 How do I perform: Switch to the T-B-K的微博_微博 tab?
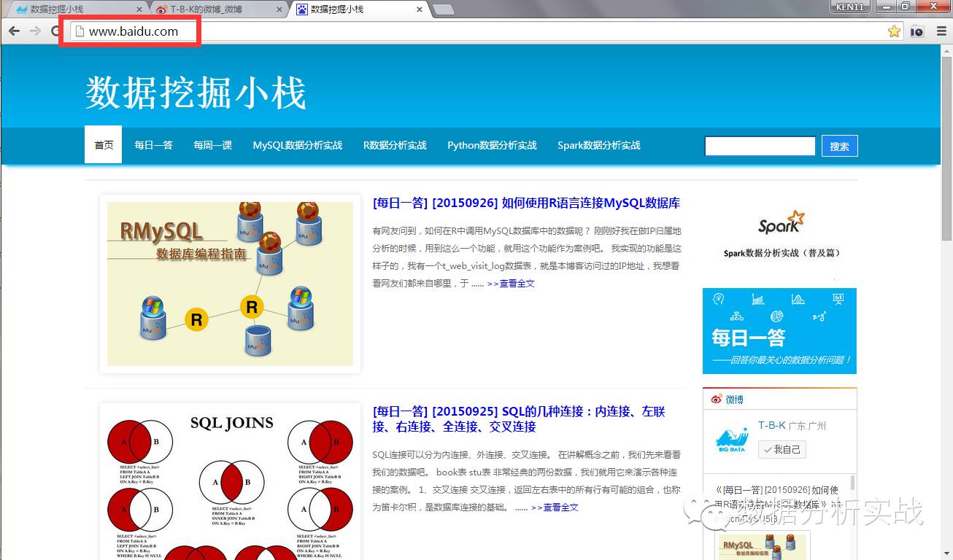click(x=217, y=9)
